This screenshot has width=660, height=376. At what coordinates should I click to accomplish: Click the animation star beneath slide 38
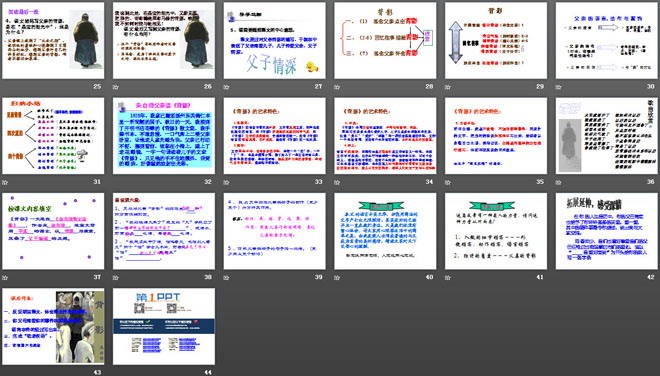[x=116, y=278]
